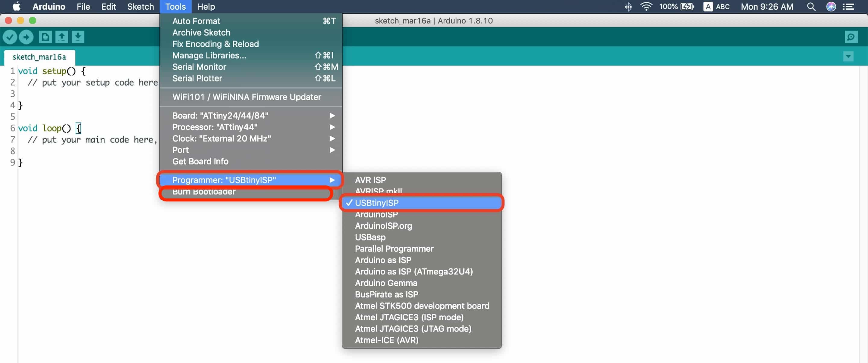
Task: Select the sketch_mar16a tab
Action: tap(39, 57)
